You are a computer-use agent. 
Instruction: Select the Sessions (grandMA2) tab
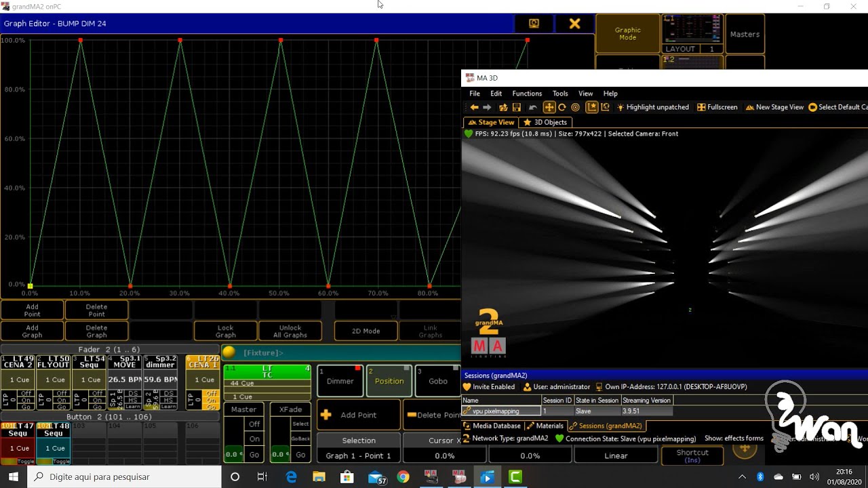pos(606,426)
